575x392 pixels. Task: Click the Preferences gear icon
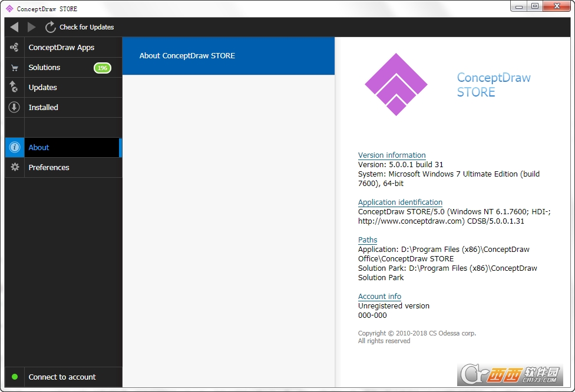tap(15, 167)
